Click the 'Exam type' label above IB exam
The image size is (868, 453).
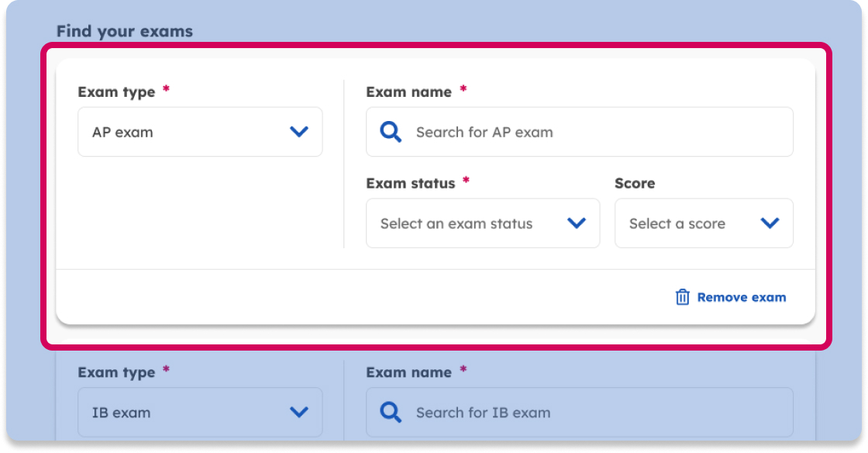pyautogui.click(x=116, y=373)
